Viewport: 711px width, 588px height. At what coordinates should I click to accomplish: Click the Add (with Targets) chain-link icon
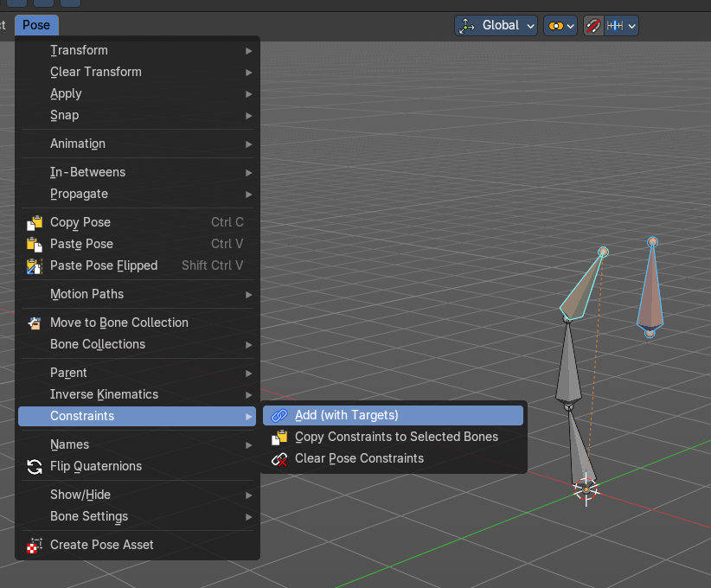(x=279, y=415)
